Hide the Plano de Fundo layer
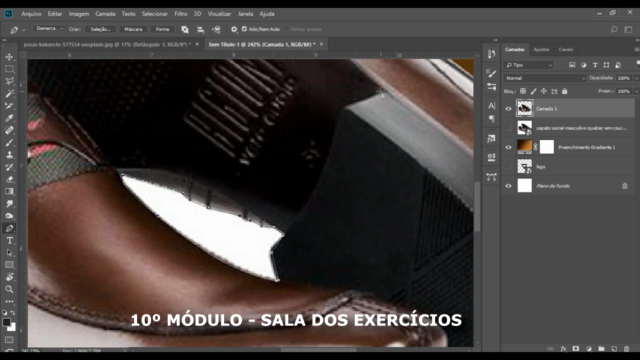This screenshot has height=360, width=640. point(508,186)
